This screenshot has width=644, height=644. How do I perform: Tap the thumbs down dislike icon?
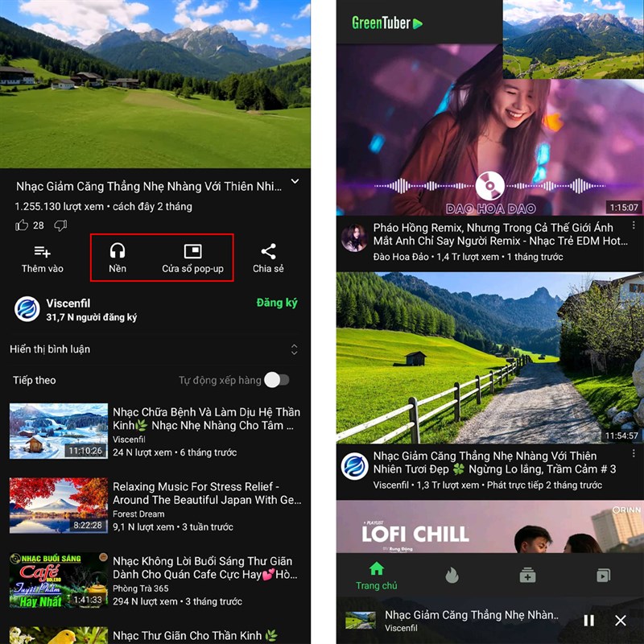click(60, 225)
